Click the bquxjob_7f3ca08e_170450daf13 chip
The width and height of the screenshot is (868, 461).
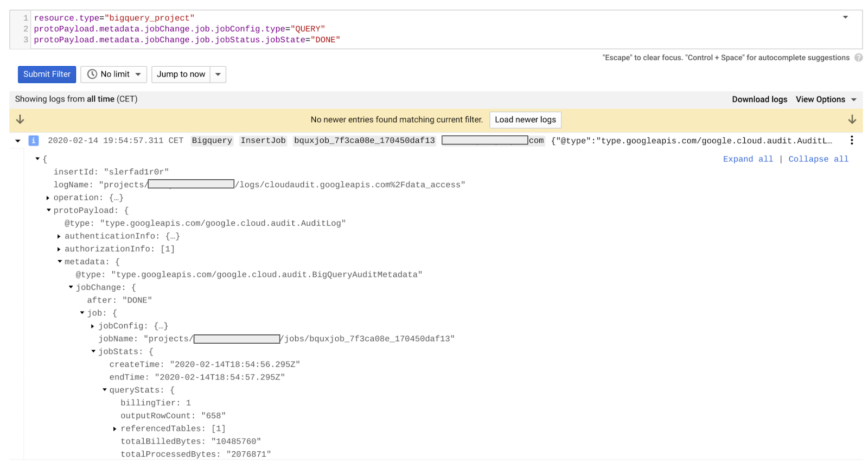tap(365, 141)
